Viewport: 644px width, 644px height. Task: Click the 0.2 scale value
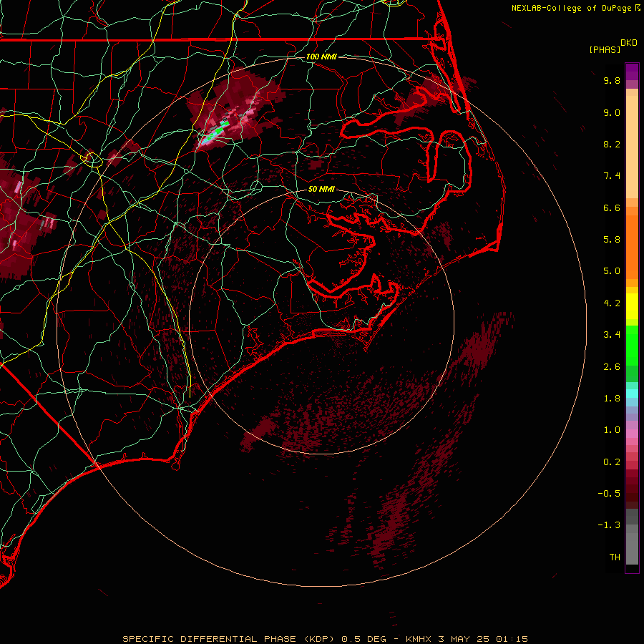612,462
